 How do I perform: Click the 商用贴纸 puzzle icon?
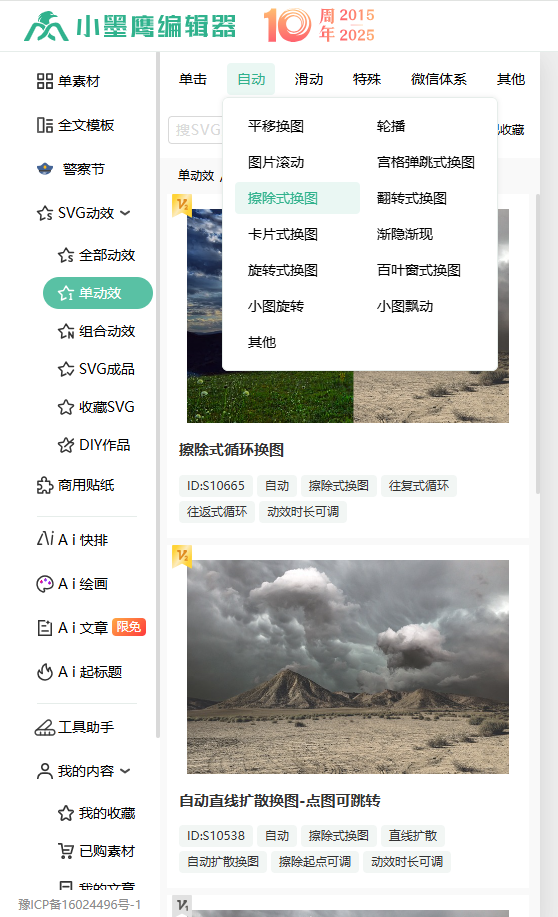[x=45, y=485]
